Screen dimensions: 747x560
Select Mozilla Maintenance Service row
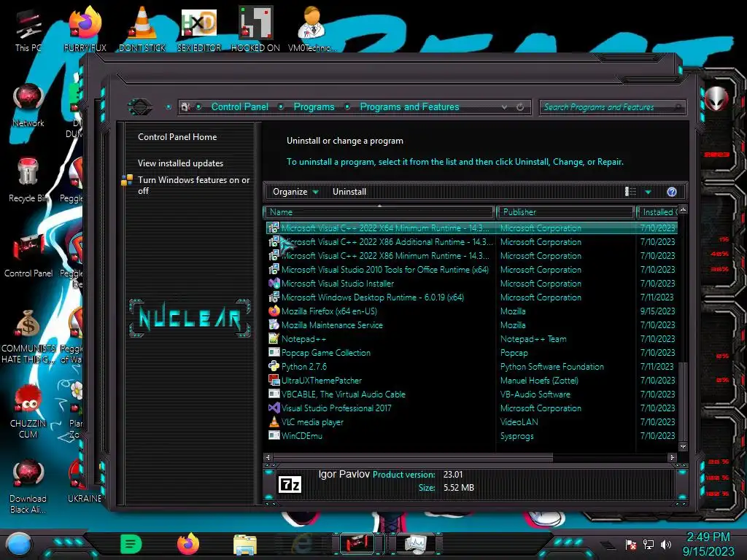click(x=472, y=324)
